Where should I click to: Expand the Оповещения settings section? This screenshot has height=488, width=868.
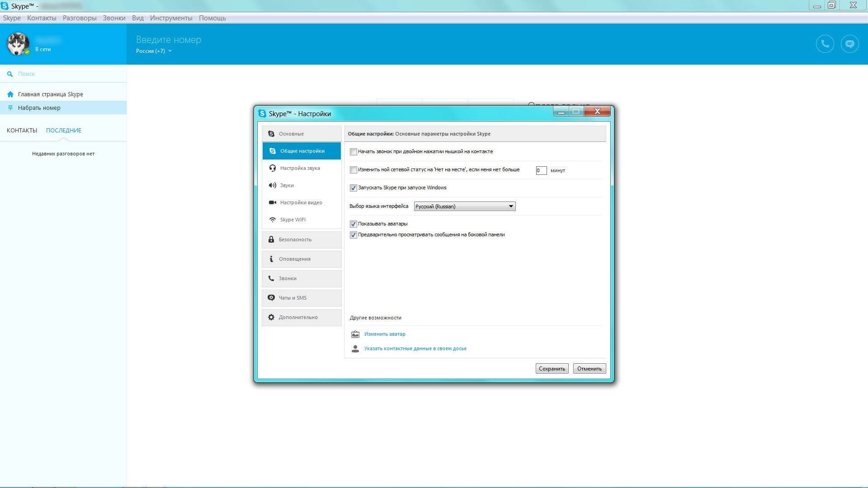coord(302,259)
